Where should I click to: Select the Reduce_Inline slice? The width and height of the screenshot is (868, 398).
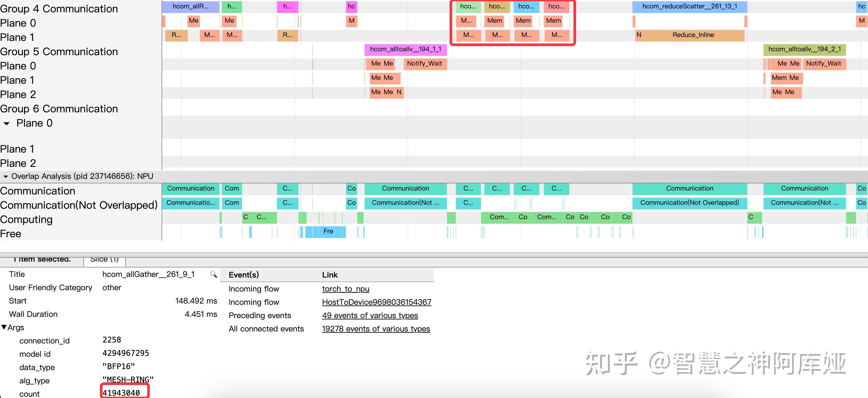coord(693,35)
